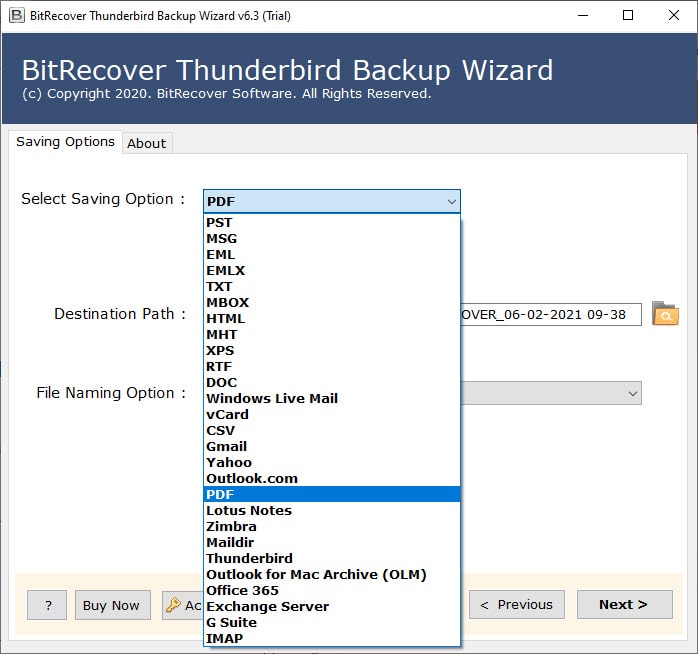The width and height of the screenshot is (698, 654).
Task: Choose Exchange Server option
Action: click(x=332, y=607)
